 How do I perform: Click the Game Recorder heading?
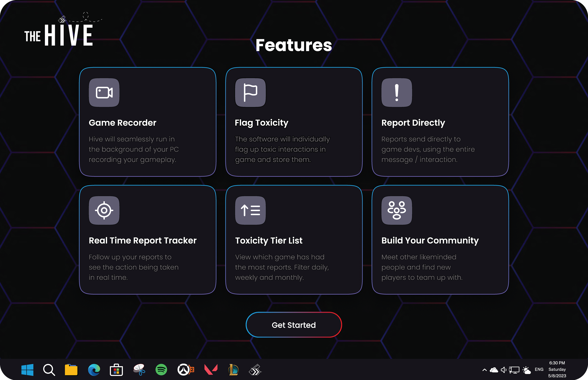(122, 123)
